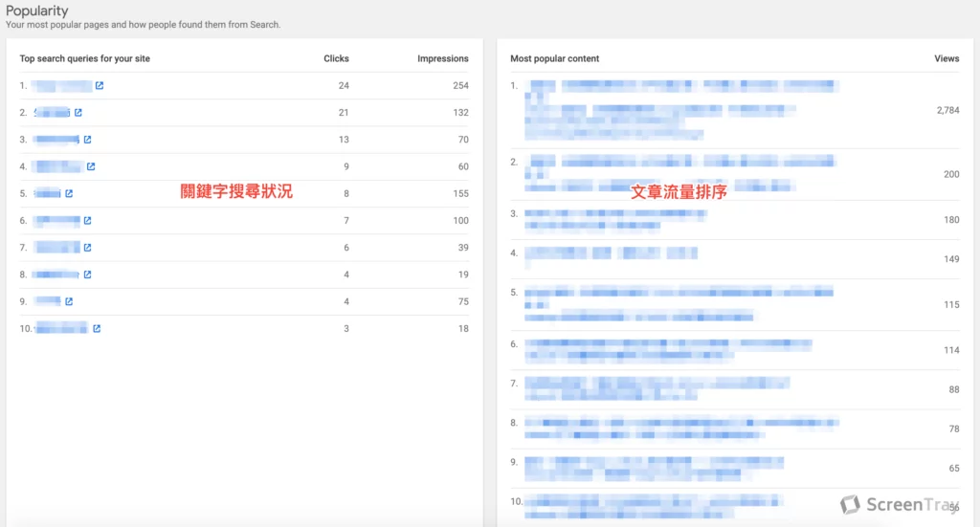Click the 21 clicks value
Screen dimensions: 980x527
click(344, 113)
